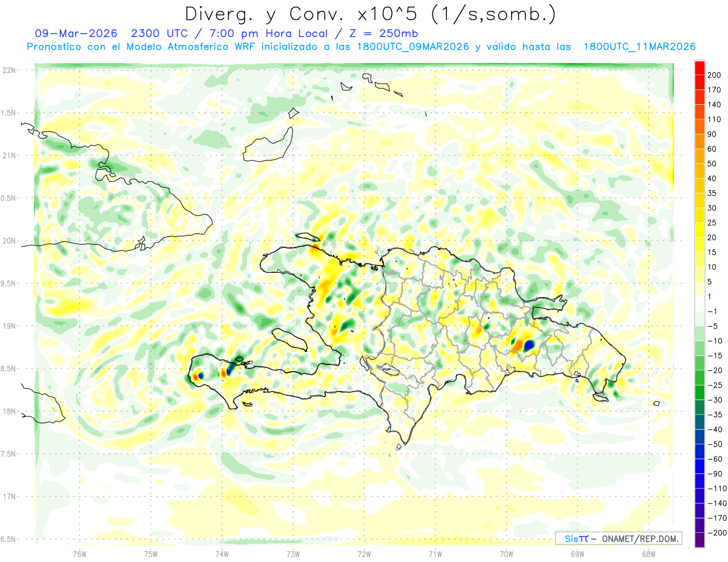Viewport: 728px width, 562px height.
Task: Pick the blue swatch between -60 and -90
Action: click(699, 466)
